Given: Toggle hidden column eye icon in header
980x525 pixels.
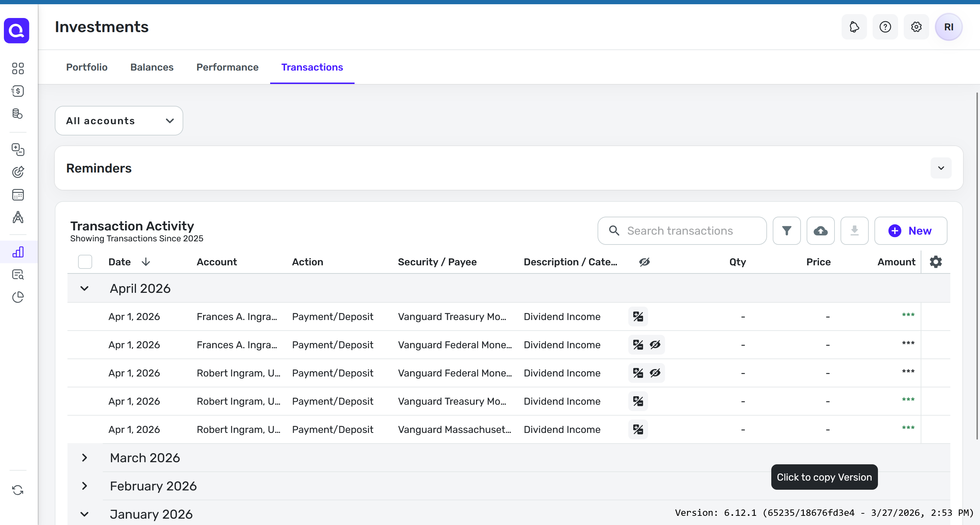Looking at the screenshot, I should click(644, 262).
